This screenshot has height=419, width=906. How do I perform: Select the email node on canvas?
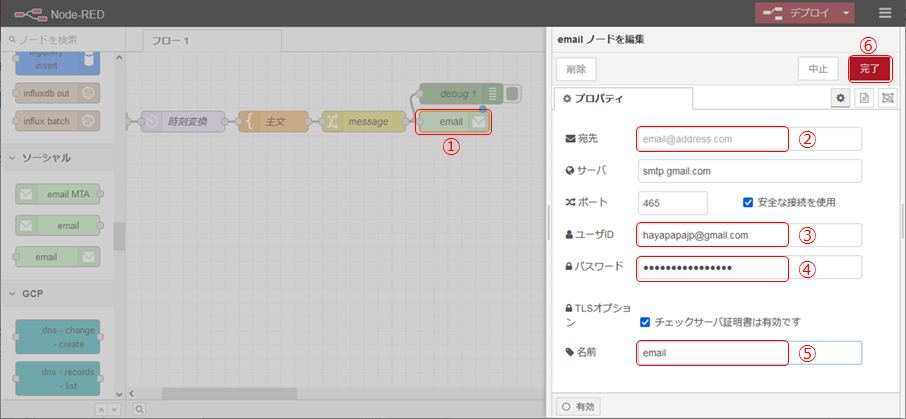click(x=452, y=121)
